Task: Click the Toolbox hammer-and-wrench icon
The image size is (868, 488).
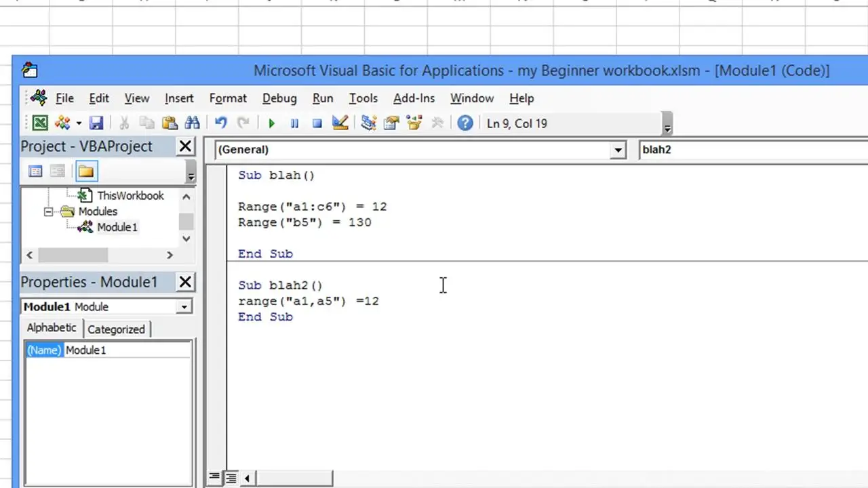Action: (437, 123)
